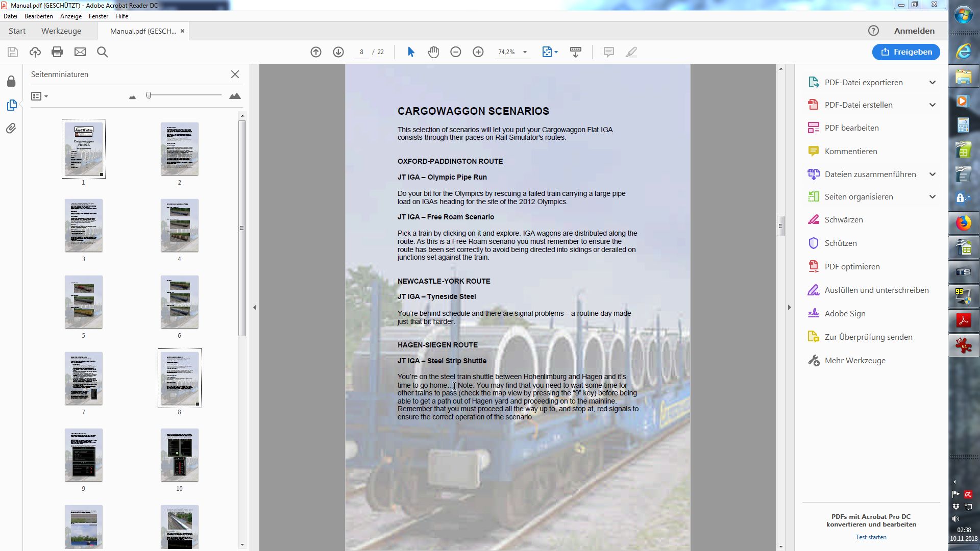Collapse the right tools pane arrow

click(x=789, y=307)
